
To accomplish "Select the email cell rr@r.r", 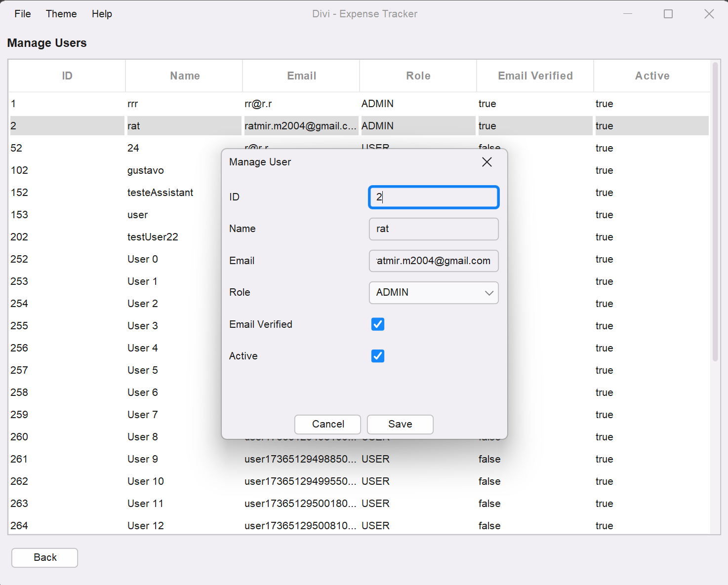I will click(x=301, y=104).
